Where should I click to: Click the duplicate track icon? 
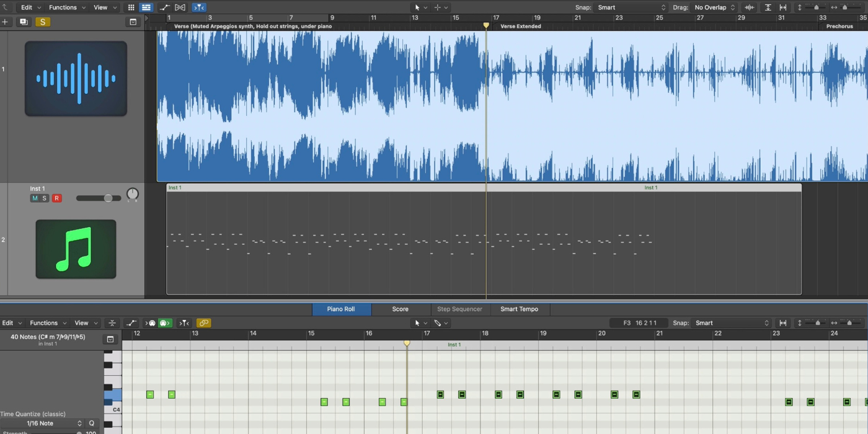pyautogui.click(x=24, y=22)
